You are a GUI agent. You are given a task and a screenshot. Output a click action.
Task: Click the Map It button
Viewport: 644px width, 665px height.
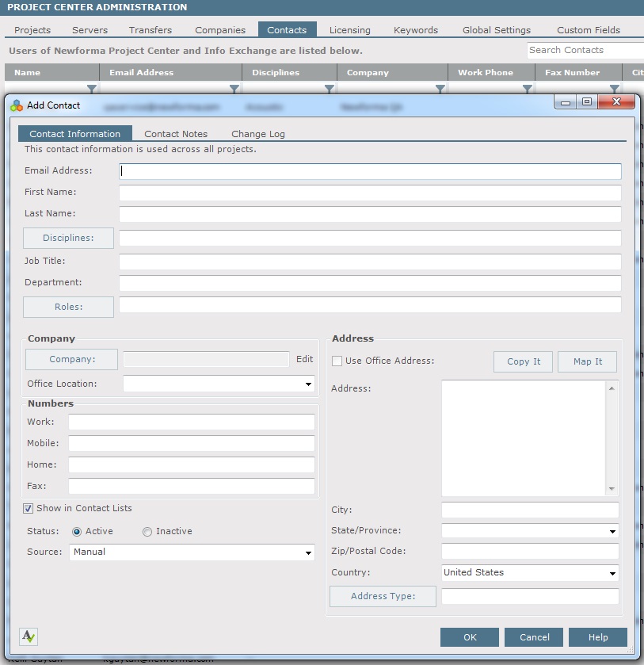(587, 361)
